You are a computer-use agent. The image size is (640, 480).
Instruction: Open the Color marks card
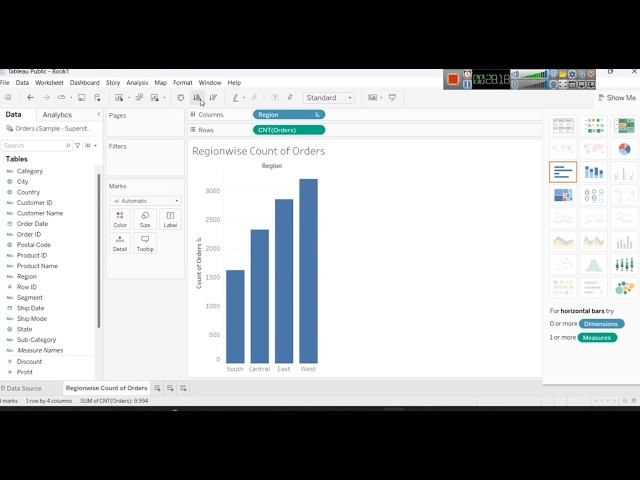click(120, 219)
